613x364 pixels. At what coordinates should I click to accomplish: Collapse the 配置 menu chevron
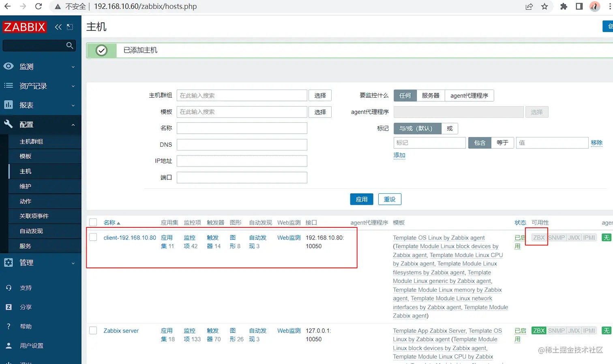click(x=73, y=125)
